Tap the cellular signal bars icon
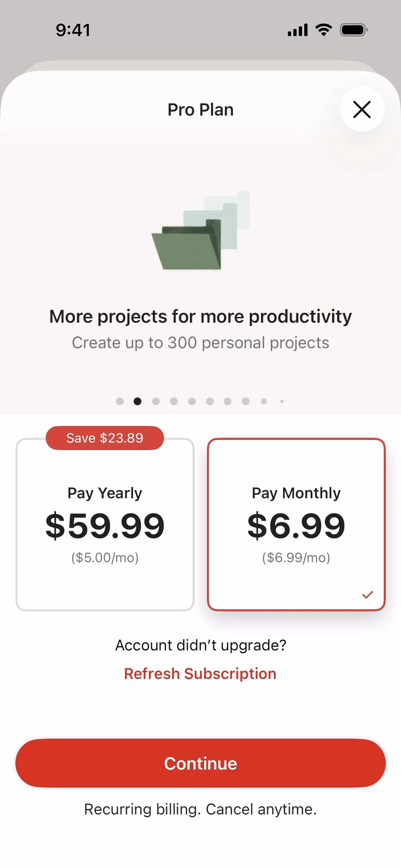 click(x=297, y=30)
